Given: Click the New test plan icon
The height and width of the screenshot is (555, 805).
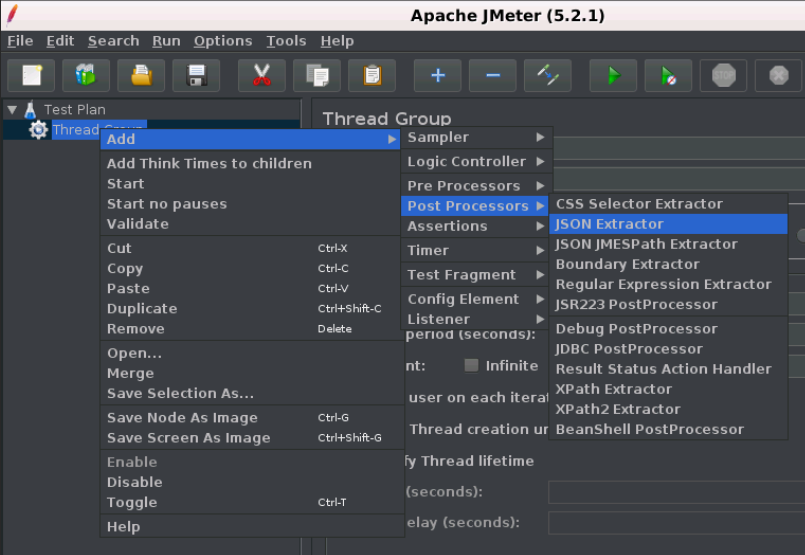Looking at the screenshot, I should click(x=31, y=75).
